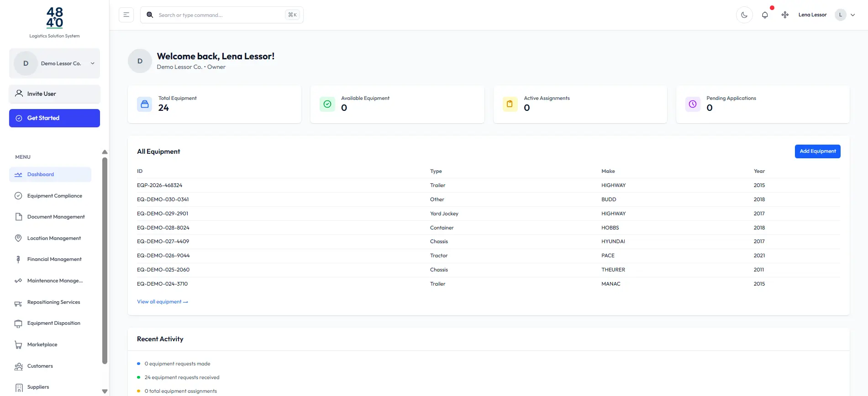
Task: Click the Add Equipment button
Action: pos(817,151)
